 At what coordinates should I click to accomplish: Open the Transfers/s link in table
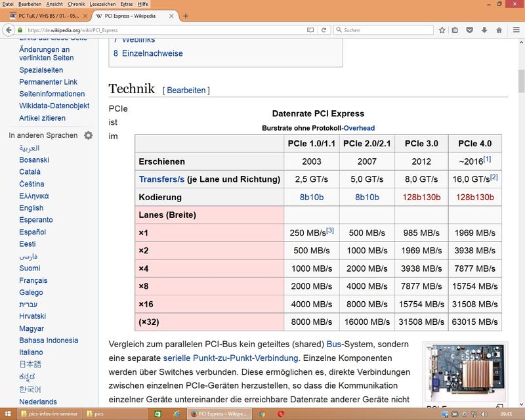pyautogui.click(x=161, y=179)
